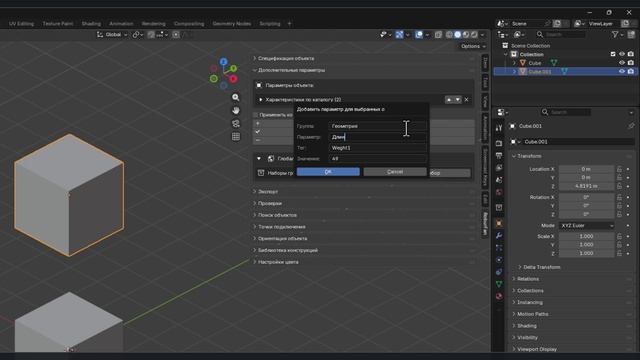Viewport: 640px width, 360px height.
Task: Switch to Compositing workspace tab
Action: point(189,24)
